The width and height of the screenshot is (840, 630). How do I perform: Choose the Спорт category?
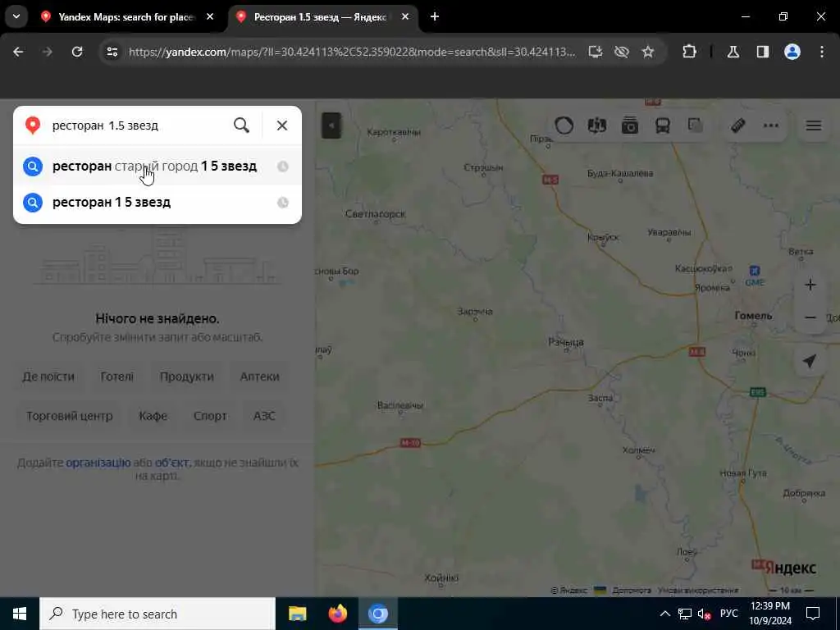click(x=210, y=416)
